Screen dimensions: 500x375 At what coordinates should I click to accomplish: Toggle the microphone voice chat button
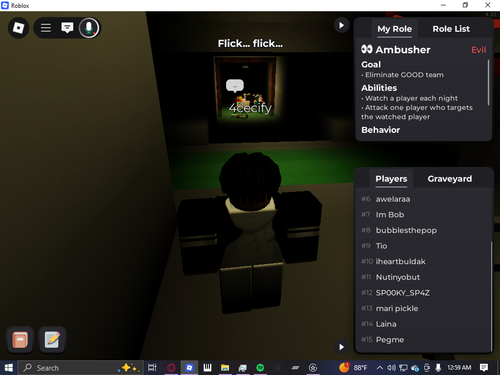[89, 28]
